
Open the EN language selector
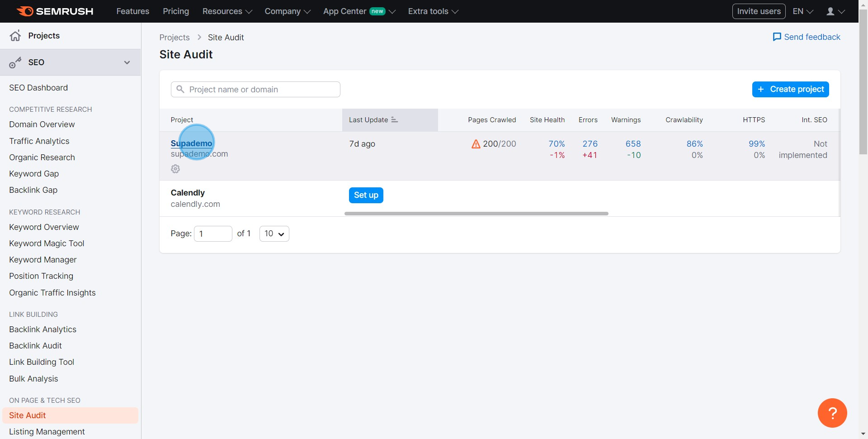[x=803, y=11]
